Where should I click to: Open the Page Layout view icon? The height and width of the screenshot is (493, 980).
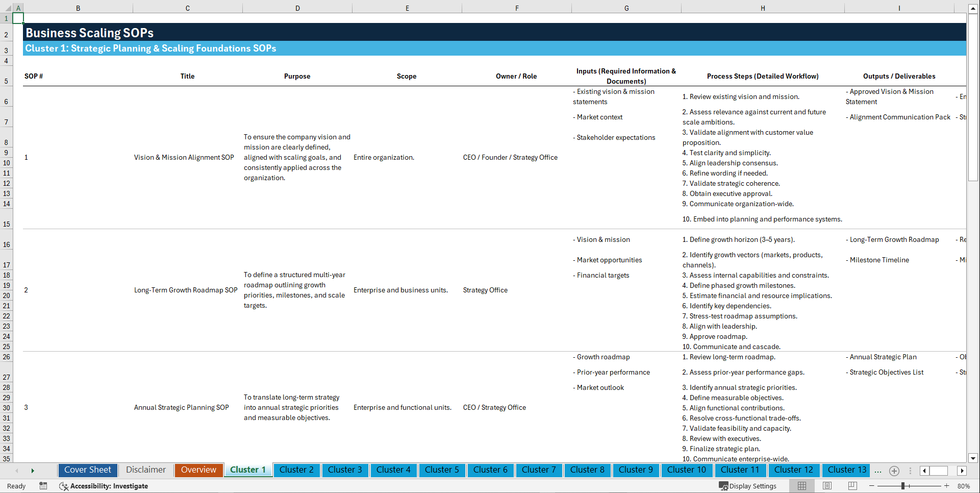(827, 485)
